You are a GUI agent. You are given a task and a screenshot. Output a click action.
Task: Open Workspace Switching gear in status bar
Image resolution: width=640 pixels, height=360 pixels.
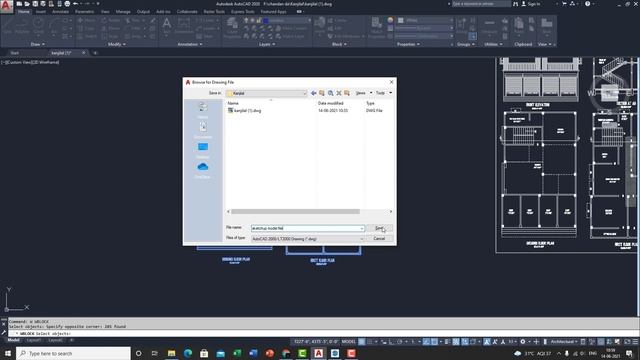(x=522, y=342)
